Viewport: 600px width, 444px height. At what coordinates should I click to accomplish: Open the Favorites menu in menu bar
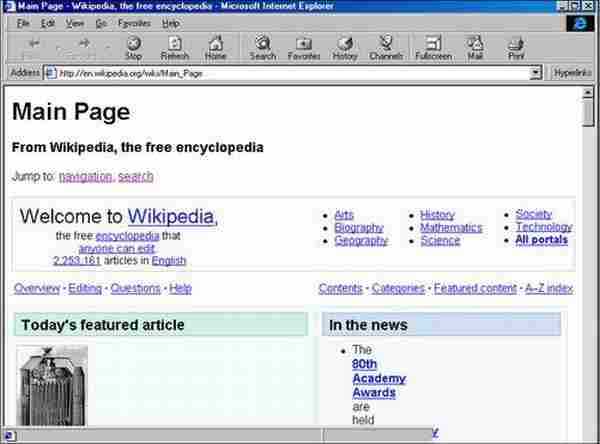(x=133, y=22)
